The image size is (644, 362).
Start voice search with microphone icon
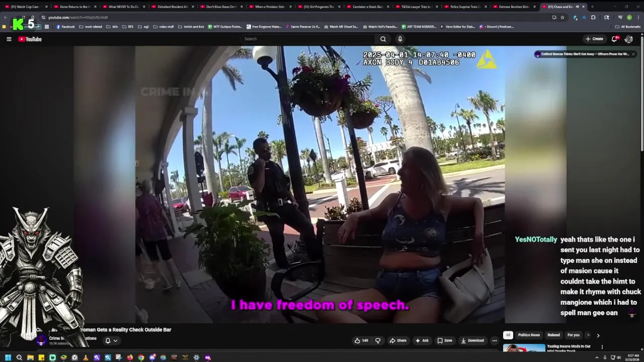point(400,39)
